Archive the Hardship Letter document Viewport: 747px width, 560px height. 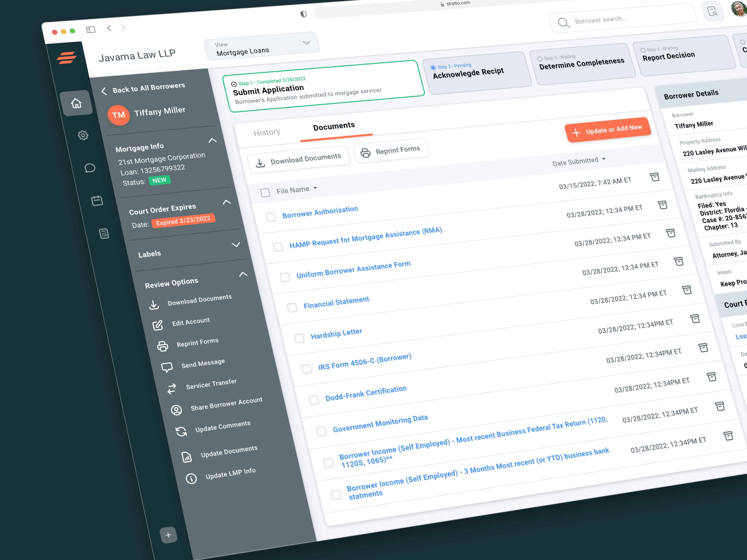point(687,290)
